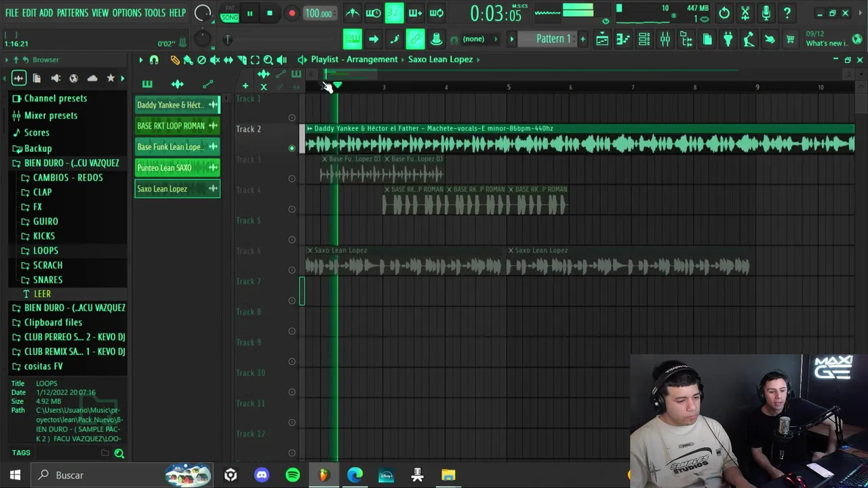The image size is (868, 488).
Task: Open Spotify from the taskbar
Action: tap(293, 475)
